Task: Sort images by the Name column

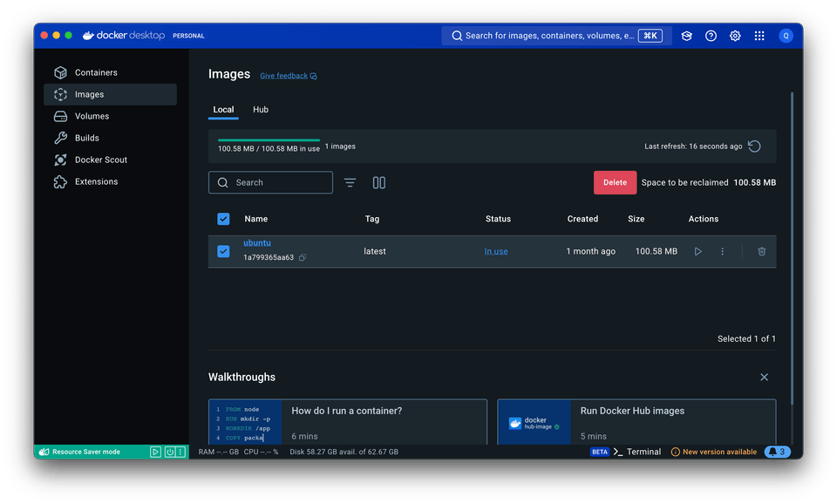Action: [x=256, y=219]
